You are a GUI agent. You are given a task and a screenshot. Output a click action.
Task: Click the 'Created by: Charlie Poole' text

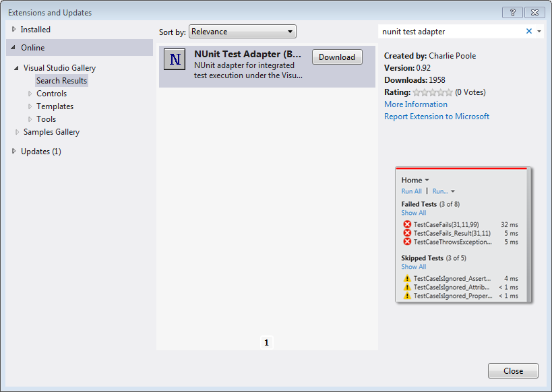[x=430, y=56]
